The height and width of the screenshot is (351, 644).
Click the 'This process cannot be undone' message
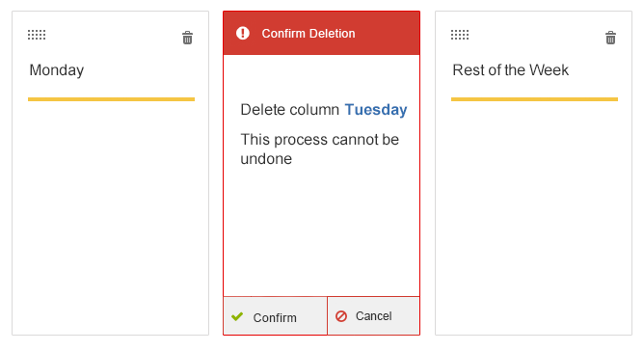click(319, 148)
